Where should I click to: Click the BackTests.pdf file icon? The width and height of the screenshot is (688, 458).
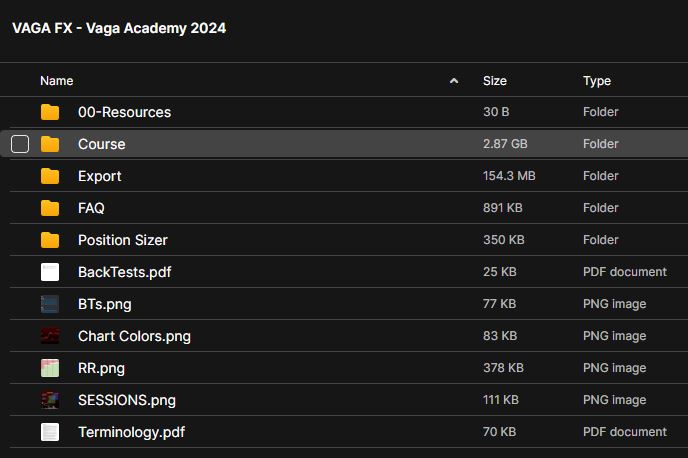(50, 272)
